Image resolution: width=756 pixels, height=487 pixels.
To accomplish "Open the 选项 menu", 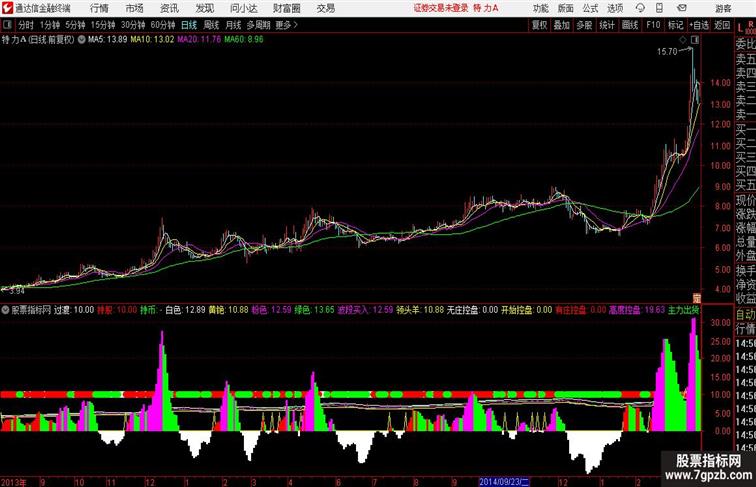I will (615, 8).
